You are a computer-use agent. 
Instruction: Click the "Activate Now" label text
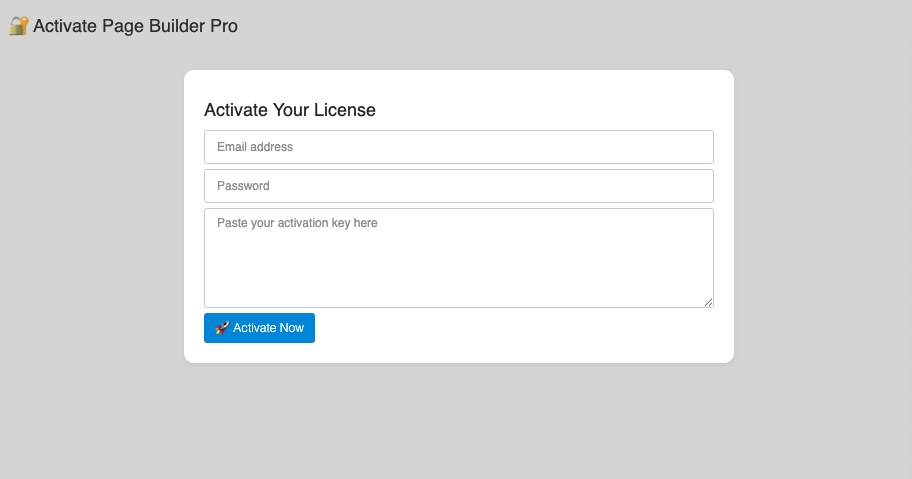click(268, 328)
